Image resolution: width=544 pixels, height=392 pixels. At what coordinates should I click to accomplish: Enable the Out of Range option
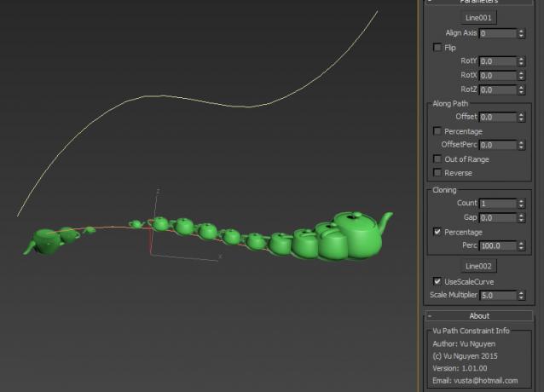pos(438,159)
